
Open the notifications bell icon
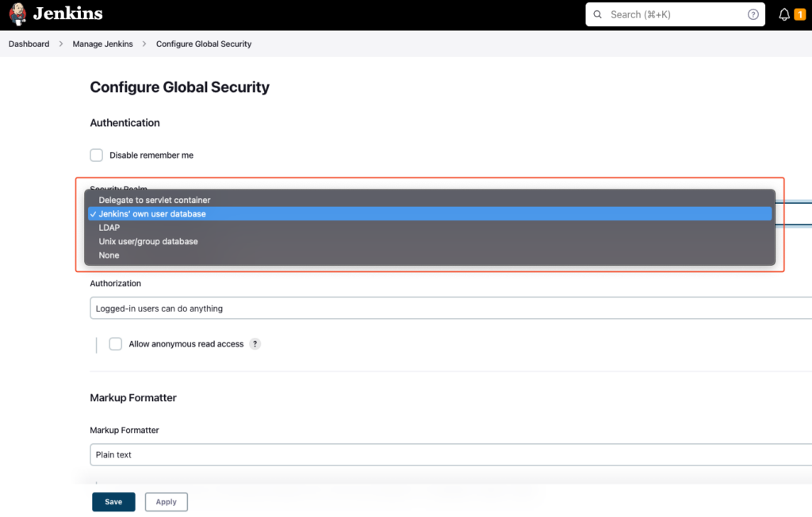pos(784,14)
